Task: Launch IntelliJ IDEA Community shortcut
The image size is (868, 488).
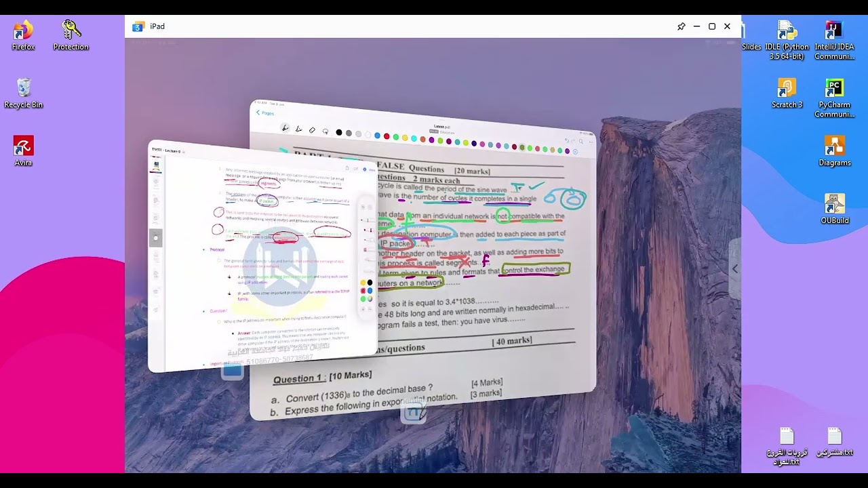Action: click(835, 41)
